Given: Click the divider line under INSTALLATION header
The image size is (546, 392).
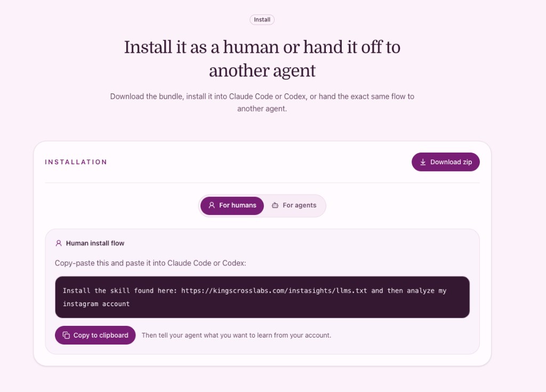Looking at the screenshot, I should [262, 183].
